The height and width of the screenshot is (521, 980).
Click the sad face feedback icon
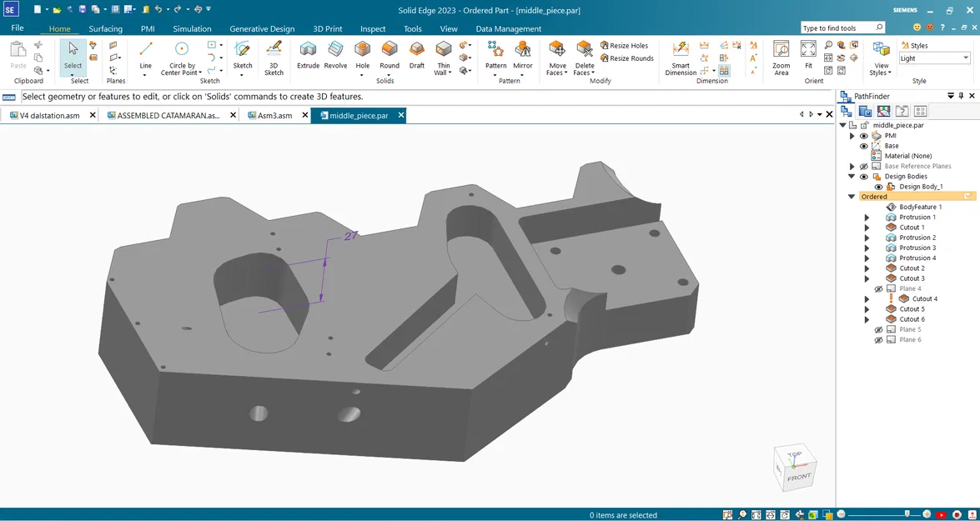pos(929,28)
